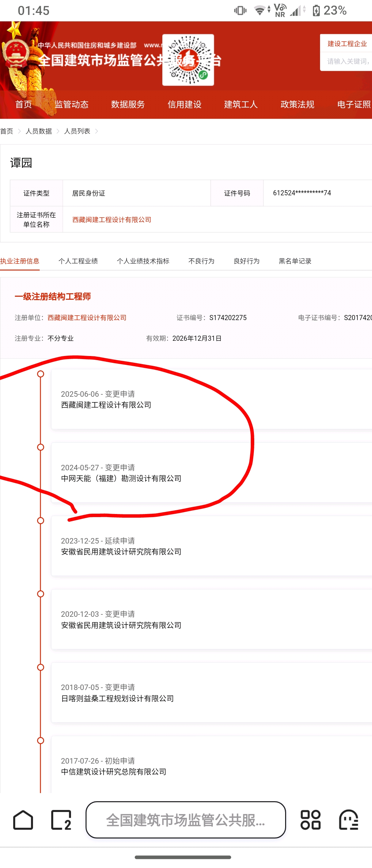Select validity date 2026年12月31日
This screenshot has width=372, height=868.
point(197,338)
